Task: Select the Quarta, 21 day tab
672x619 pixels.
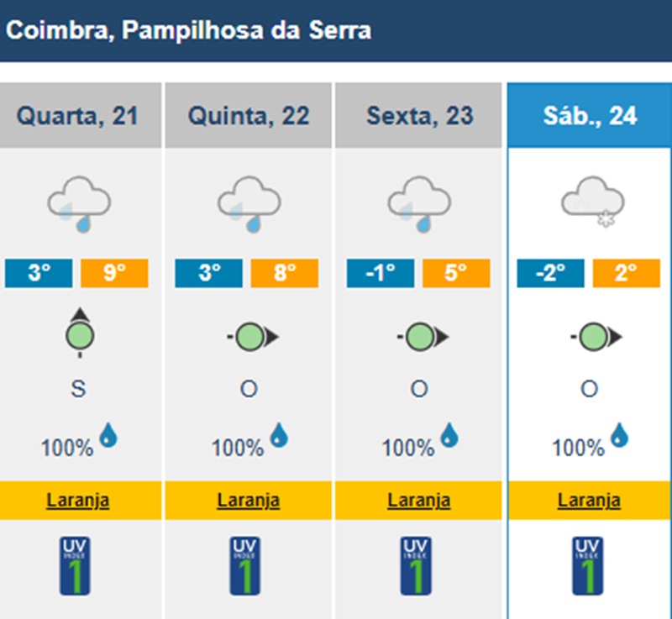Action: tap(78, 115)
